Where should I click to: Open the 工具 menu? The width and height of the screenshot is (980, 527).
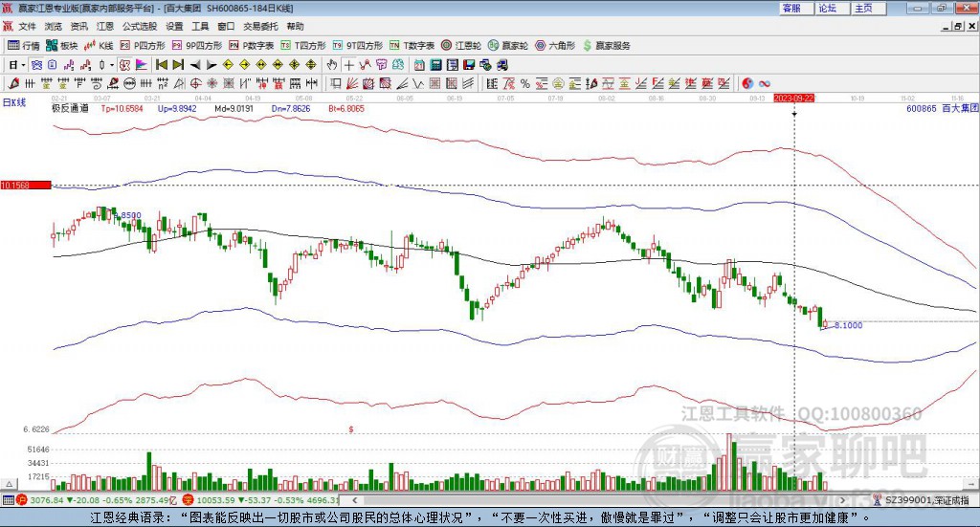click(x=200, y=26)
